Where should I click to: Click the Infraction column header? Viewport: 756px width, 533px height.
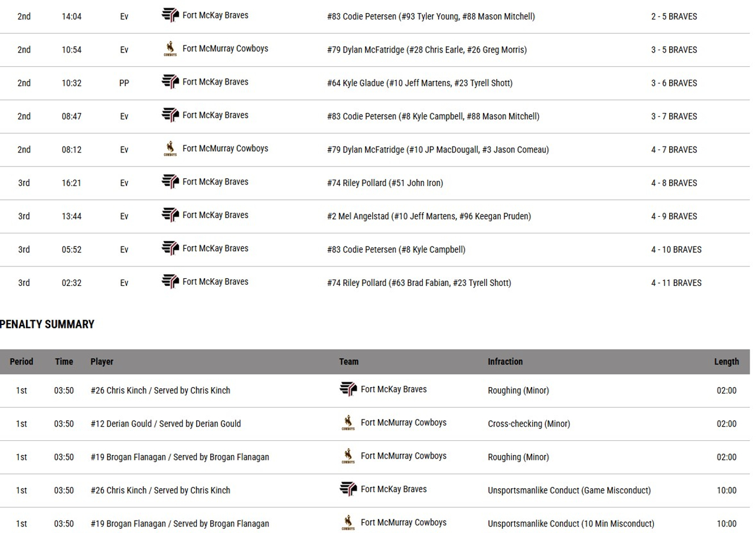[x=505, y=362]
